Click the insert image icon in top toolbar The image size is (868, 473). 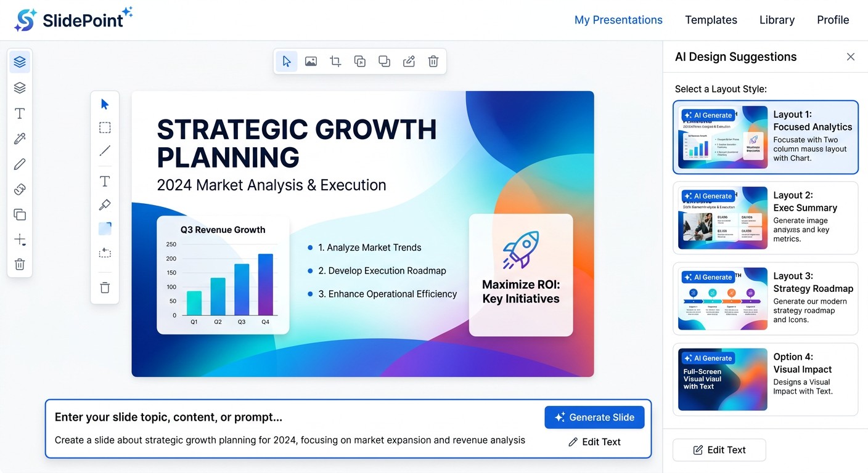coord(311,61)
